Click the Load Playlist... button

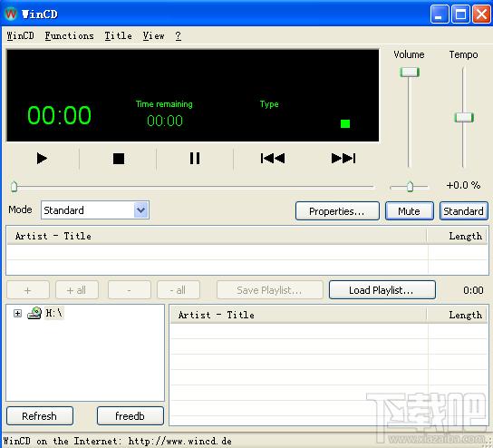pos(382,290)
